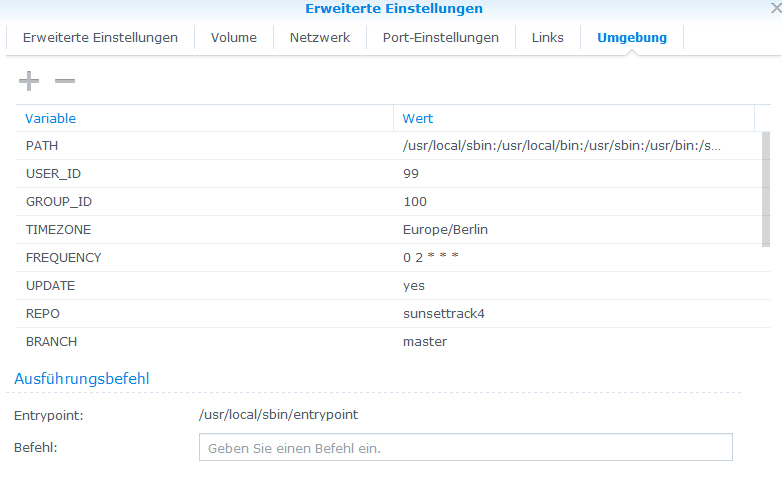Select the Erweiterte Einstellungen tab

pos(100,37)
